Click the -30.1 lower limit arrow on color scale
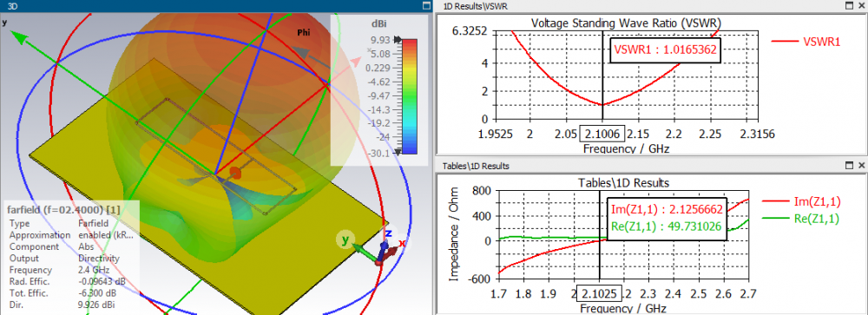The width and height of the screenshot is (868, 315). (x=396, y=151)
